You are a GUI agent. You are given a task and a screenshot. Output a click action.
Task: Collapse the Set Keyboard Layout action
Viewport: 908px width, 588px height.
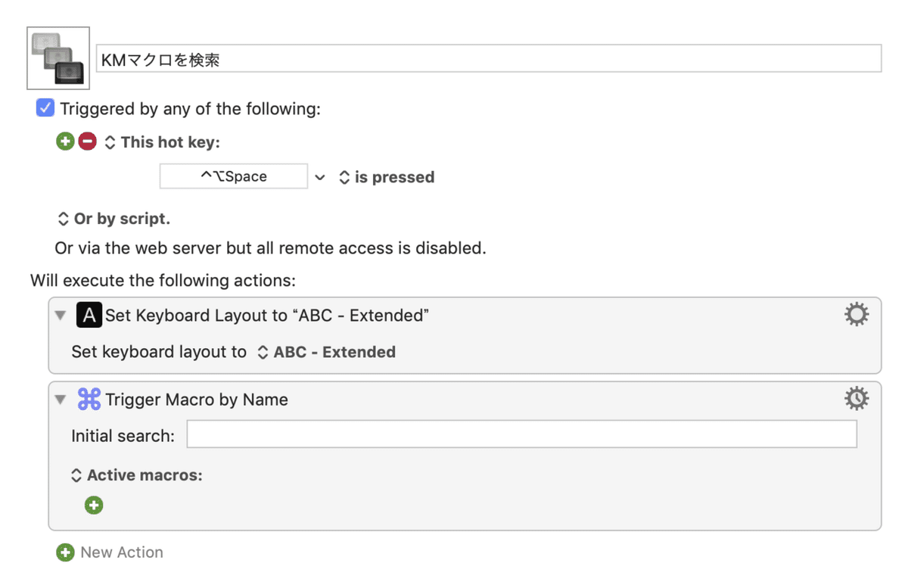61,316
